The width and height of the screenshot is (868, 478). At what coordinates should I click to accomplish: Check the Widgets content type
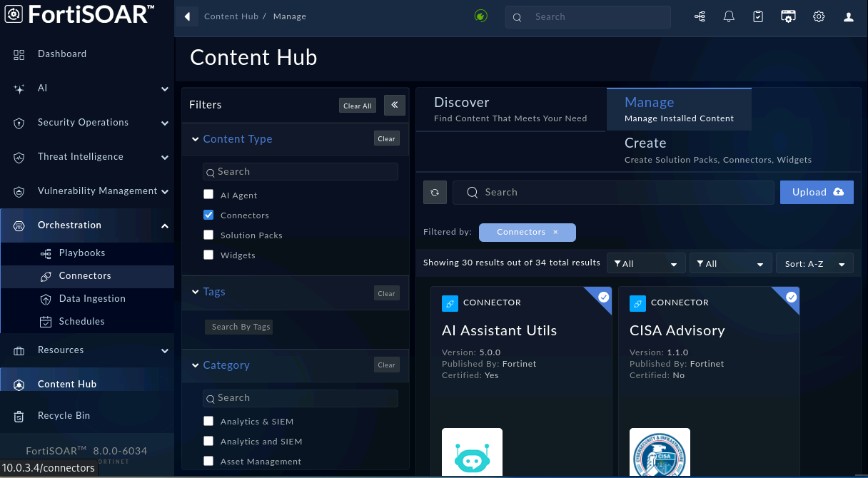[x=208, y=255]
